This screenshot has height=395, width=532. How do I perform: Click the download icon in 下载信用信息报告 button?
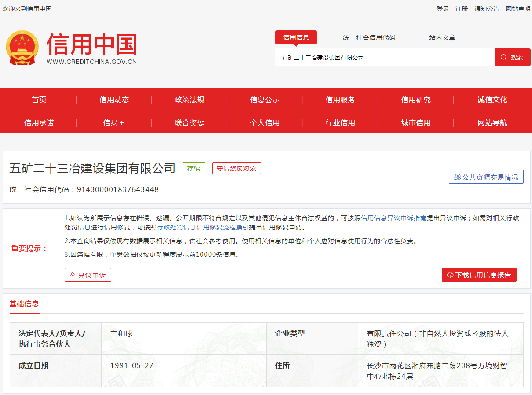tap(450, 274)
